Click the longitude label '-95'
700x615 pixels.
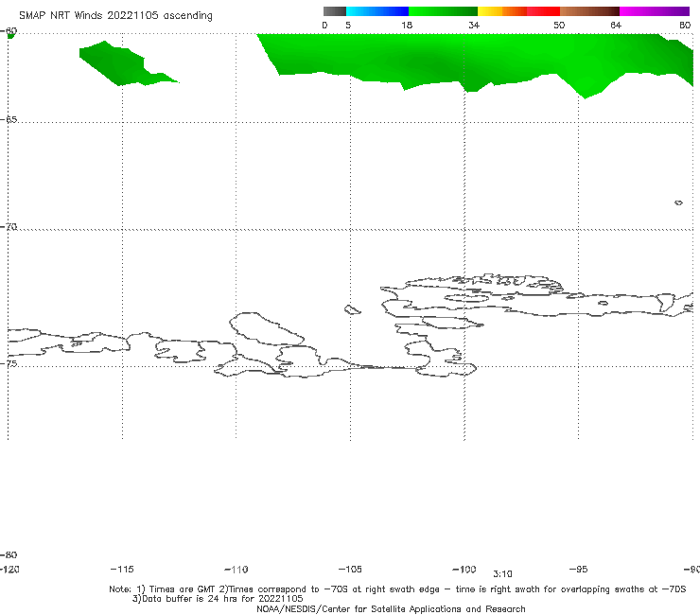click(579, 569)
